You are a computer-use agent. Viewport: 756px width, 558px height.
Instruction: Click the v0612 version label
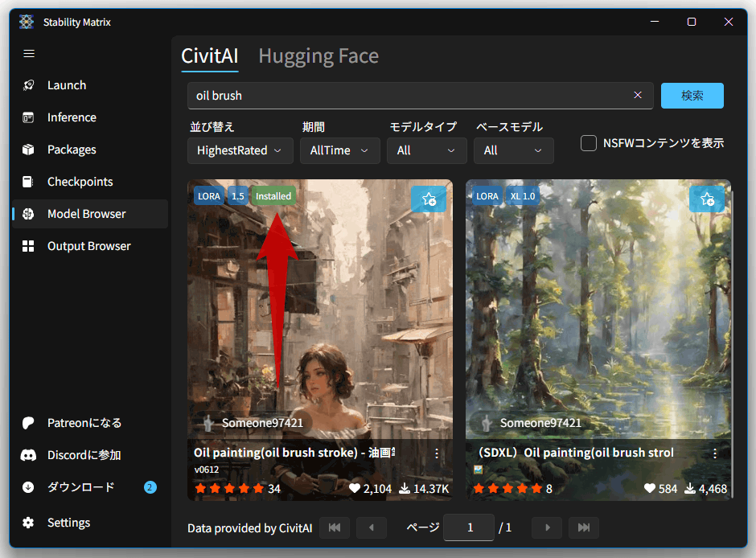tap(207, 470)
